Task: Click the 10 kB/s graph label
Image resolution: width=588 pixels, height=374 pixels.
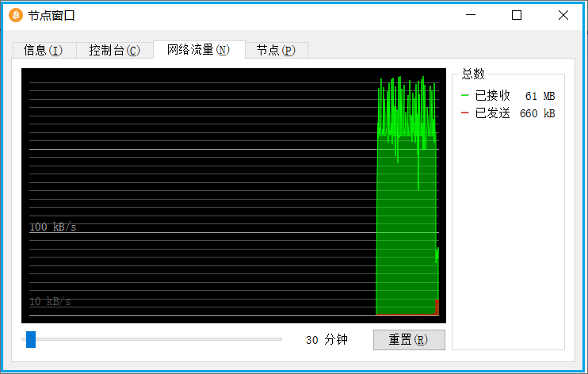Action: pos(50,302)
